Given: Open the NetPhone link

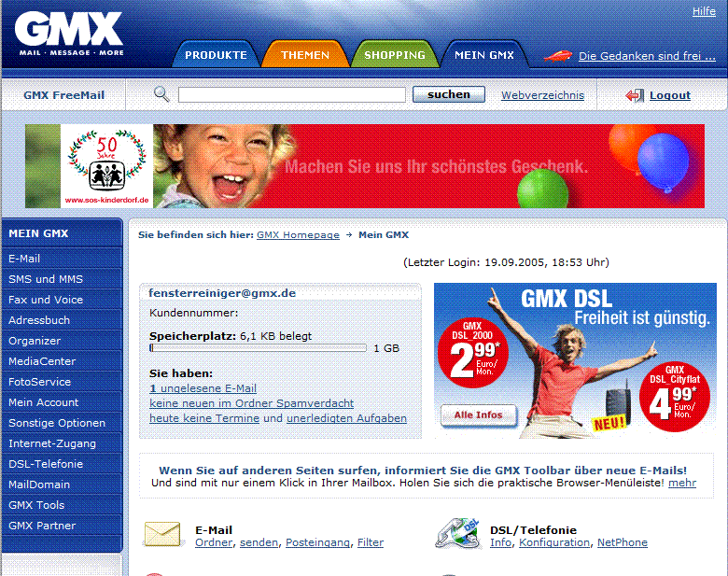Looking at the screenshot, I should click(623, 542).
